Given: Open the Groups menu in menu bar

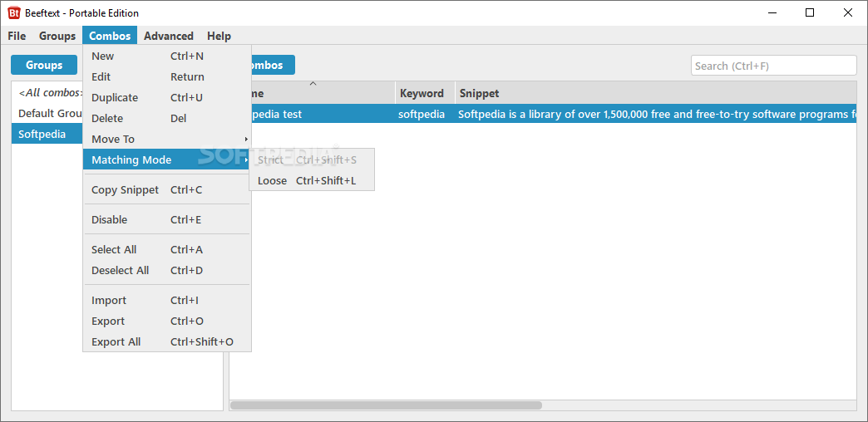Looking at the screenshot, I should [57, 36].
